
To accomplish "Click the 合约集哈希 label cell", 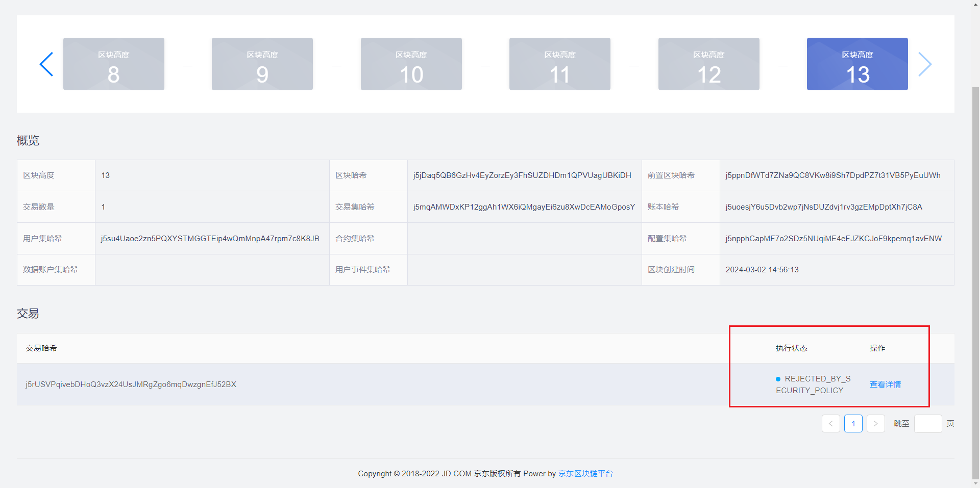I will pyautogui.click(x=369, y=239).
